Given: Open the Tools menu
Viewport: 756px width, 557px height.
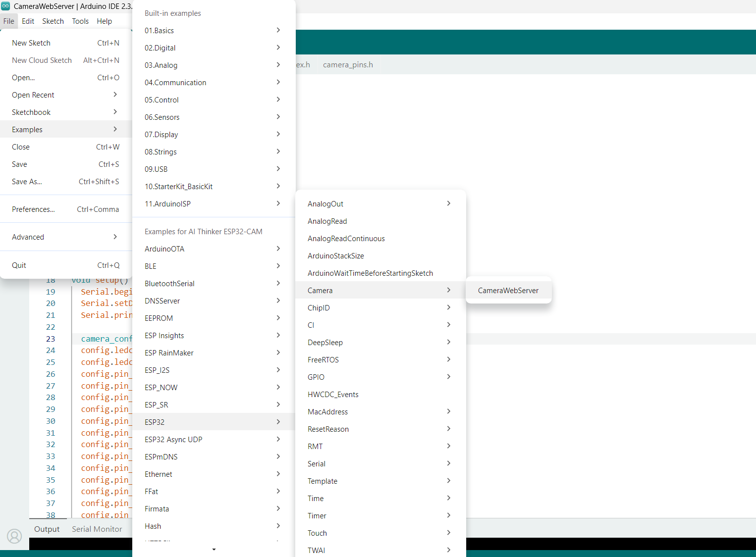Looking at the screenshot, I should [x=80, y=21].
